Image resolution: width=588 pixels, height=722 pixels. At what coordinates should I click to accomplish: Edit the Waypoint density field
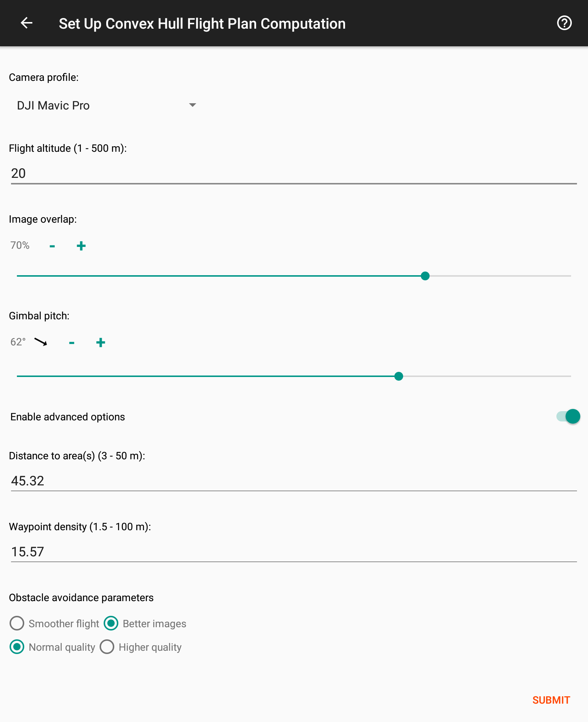pos(294,552)
